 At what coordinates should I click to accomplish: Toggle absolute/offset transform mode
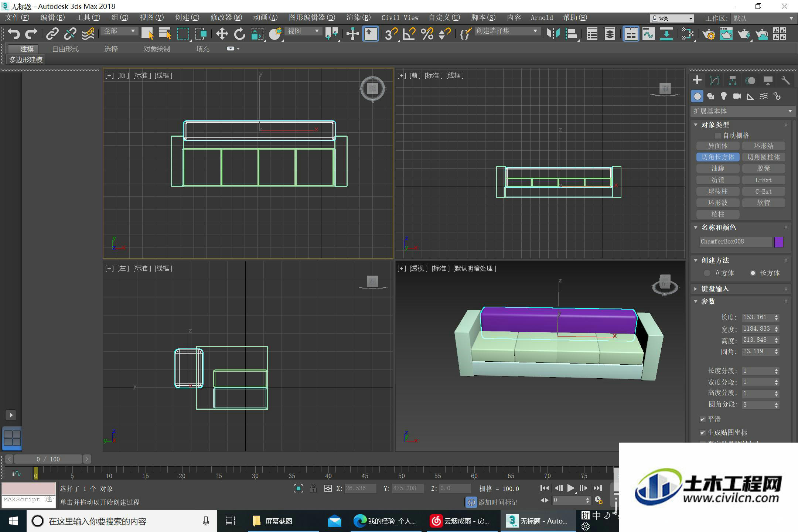tap(328, 488)
